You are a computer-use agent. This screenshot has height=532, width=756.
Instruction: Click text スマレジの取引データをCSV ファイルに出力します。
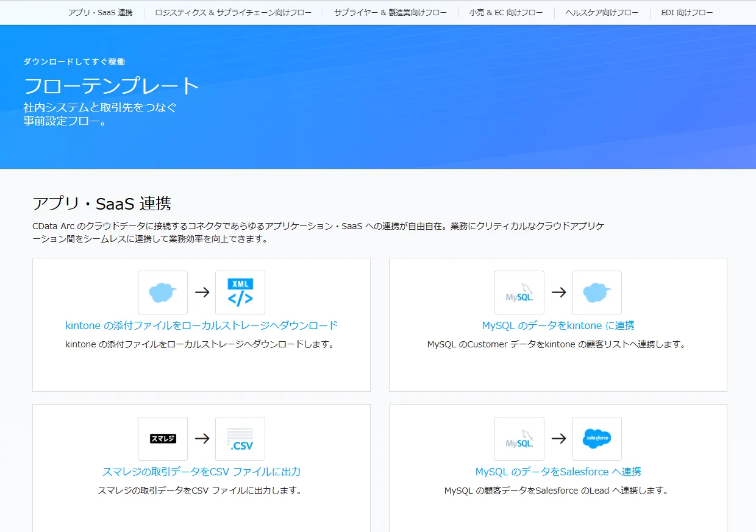(201, 491)
